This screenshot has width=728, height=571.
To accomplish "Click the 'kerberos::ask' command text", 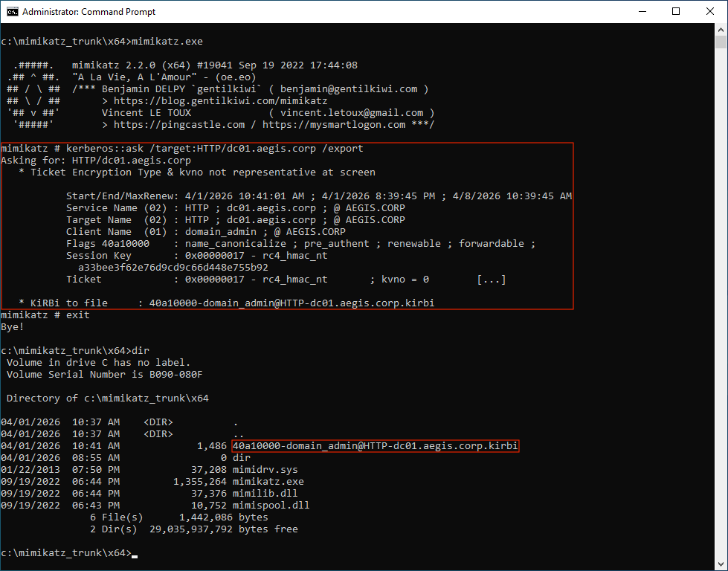I will (105, 149).
